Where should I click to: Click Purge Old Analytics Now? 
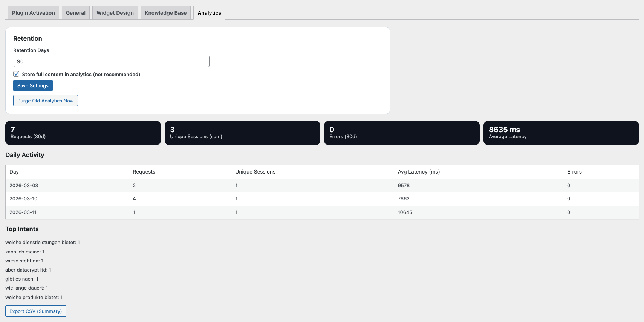point(46,101)
